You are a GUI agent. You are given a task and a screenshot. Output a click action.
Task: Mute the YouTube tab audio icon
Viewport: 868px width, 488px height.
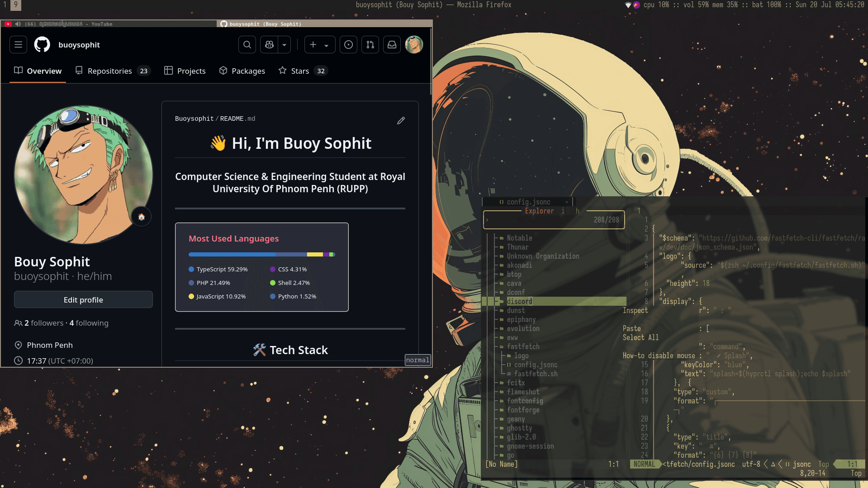18,24
